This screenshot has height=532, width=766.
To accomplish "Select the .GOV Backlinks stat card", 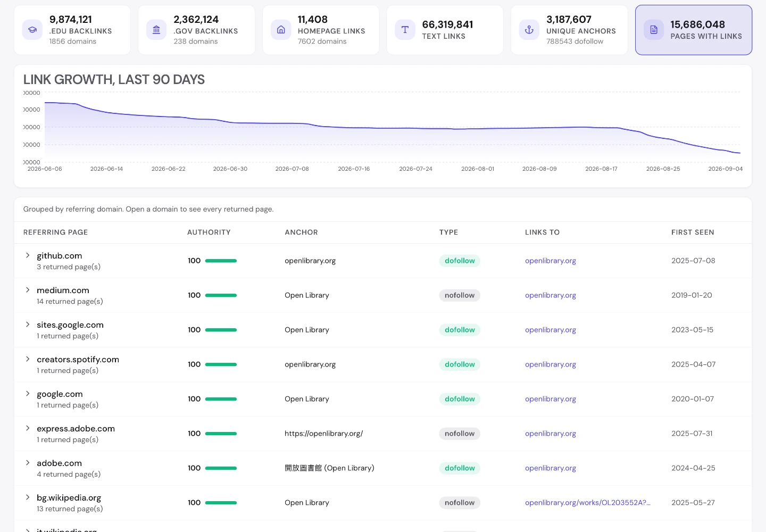I will 196,30.
